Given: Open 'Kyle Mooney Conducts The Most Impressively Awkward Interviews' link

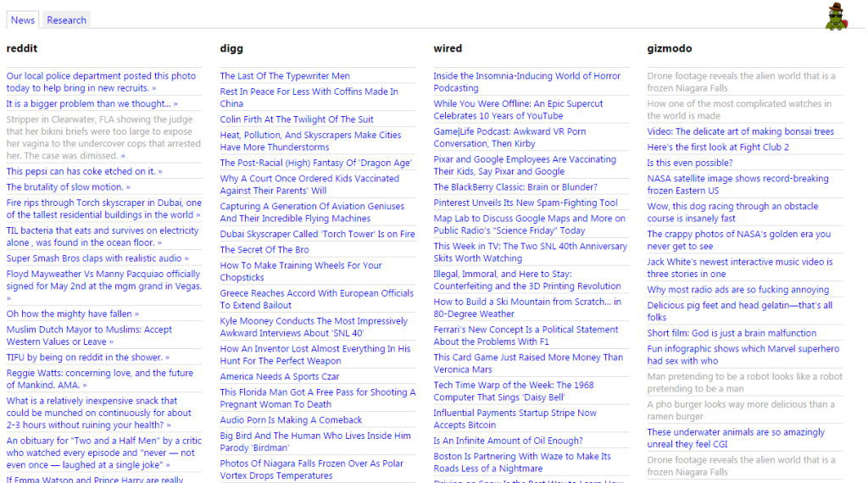Looking at the screenshot, I should [314, 327].
